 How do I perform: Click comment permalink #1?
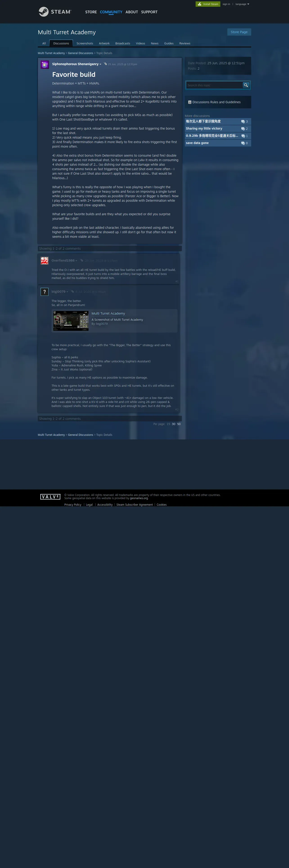point(177,282)
